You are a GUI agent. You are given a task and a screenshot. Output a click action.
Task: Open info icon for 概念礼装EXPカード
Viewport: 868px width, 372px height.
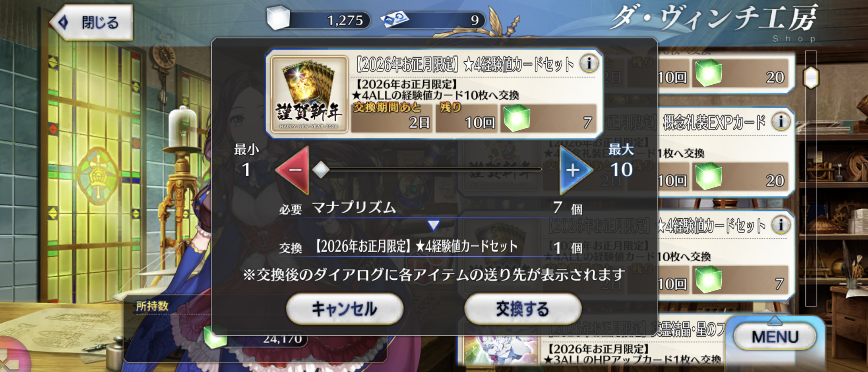click(781, 122)
